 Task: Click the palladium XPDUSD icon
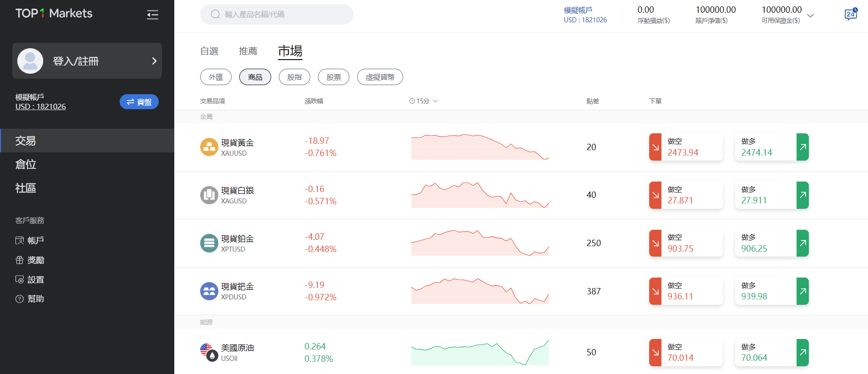[x=209, y=291]
